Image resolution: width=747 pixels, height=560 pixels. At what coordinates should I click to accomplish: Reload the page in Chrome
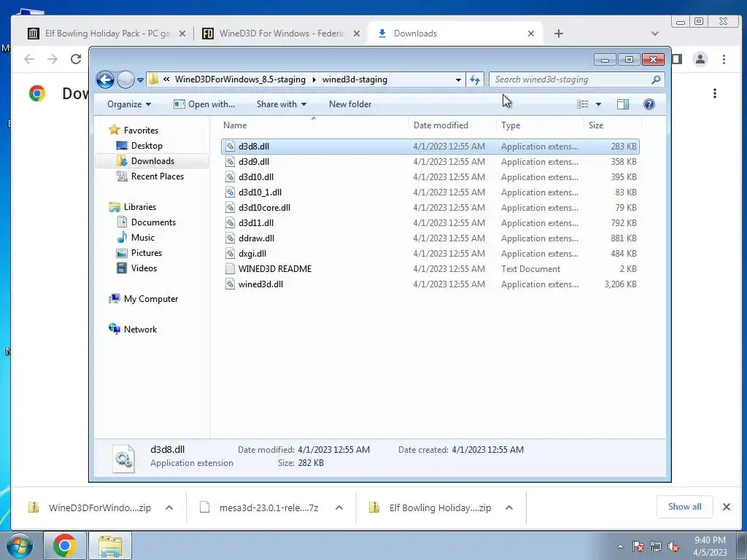click(x=76, y=59)
